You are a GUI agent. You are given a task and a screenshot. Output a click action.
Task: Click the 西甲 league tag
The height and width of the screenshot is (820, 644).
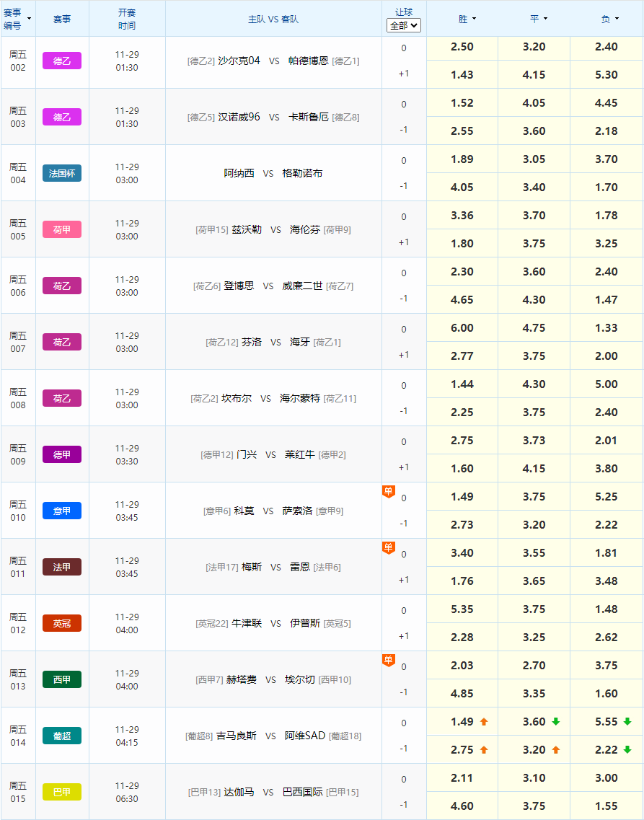62,679
